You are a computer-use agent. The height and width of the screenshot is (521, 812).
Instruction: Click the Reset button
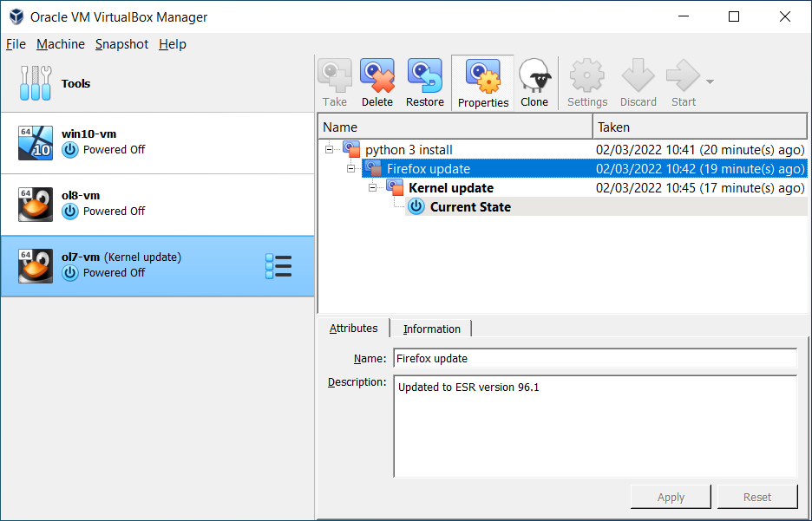click(x=756, y=496)
